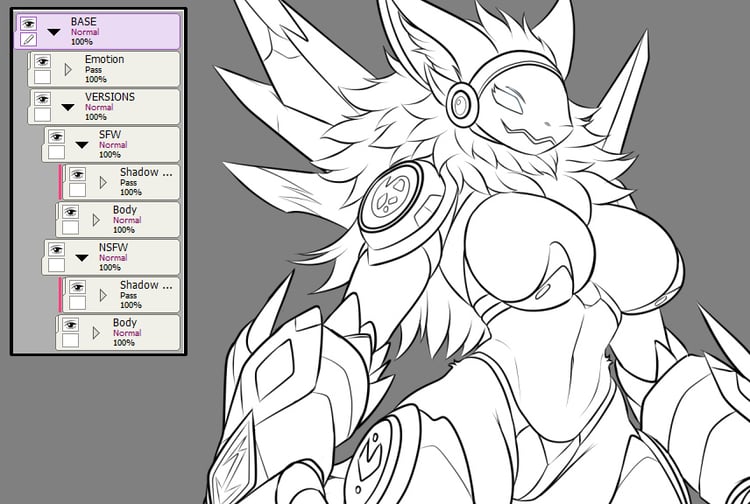This screenshot has width=750, height=504.
Task: Select the Body name in SFW group
Action: (x=125, y=209)
